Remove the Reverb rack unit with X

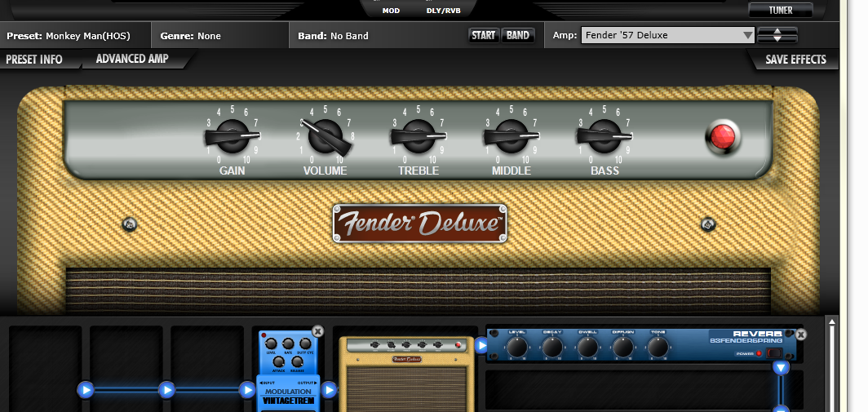click(x=801, y=334)
